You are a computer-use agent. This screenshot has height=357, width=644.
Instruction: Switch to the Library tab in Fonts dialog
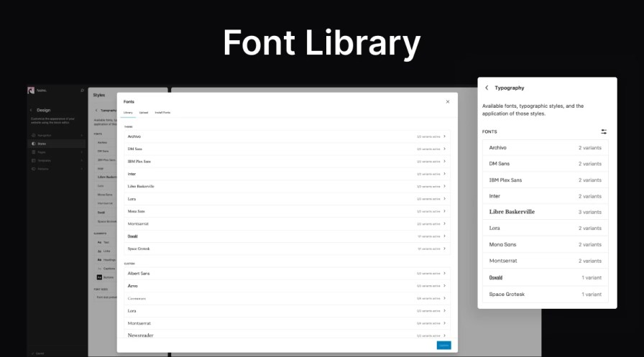tap(128, 113)
